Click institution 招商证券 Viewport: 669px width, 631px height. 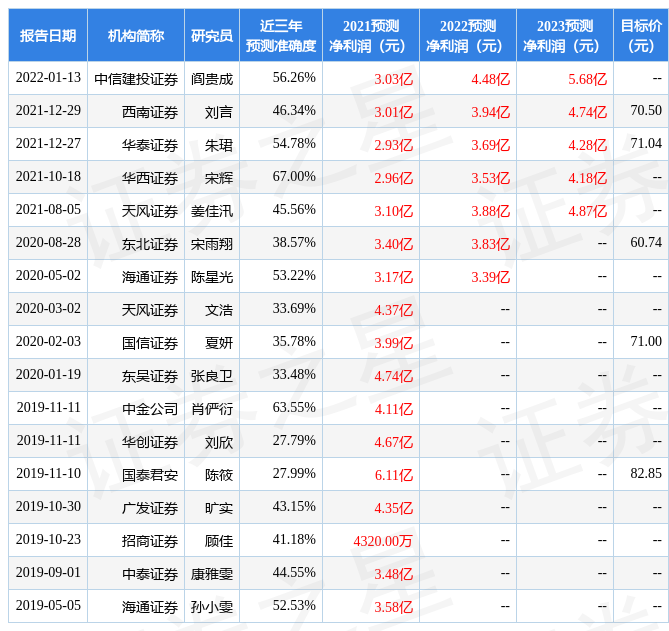click(150, 541)
